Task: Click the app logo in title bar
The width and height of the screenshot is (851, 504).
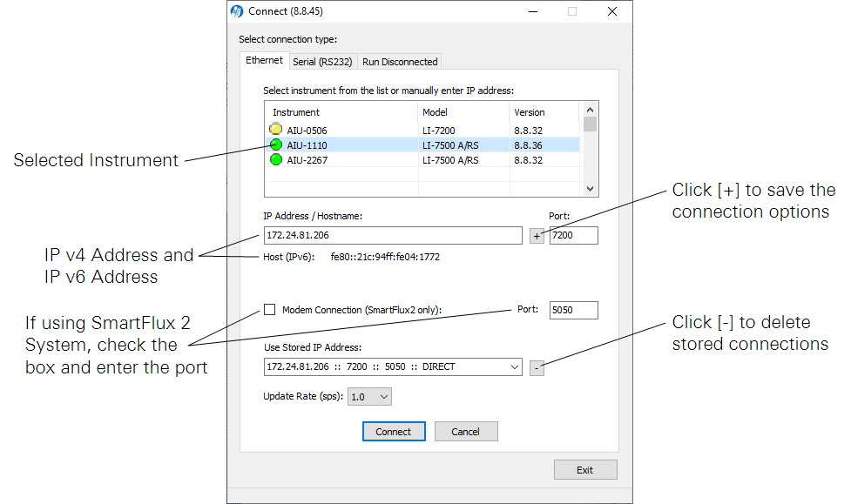Action: [x=237, y=11]
